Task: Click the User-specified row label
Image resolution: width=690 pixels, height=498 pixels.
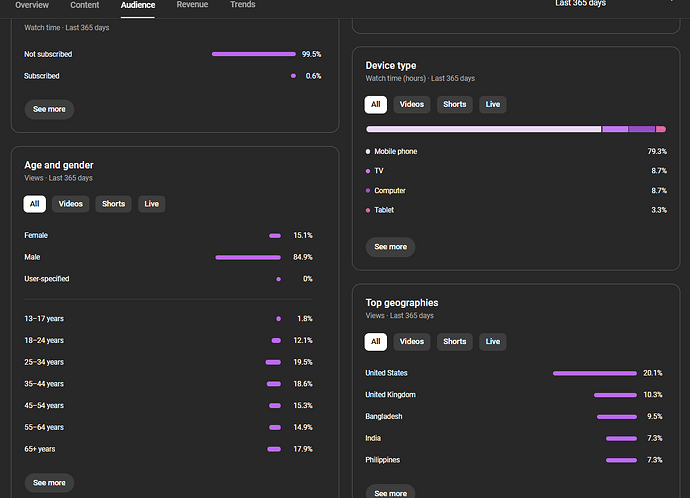Action: (47, 279)
